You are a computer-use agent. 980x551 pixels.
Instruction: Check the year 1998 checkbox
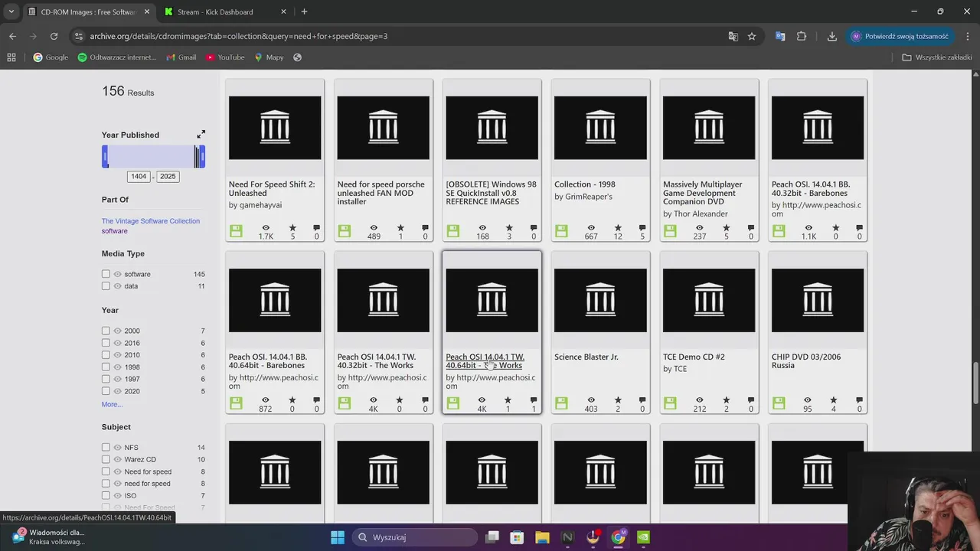[x=106, y=367]
